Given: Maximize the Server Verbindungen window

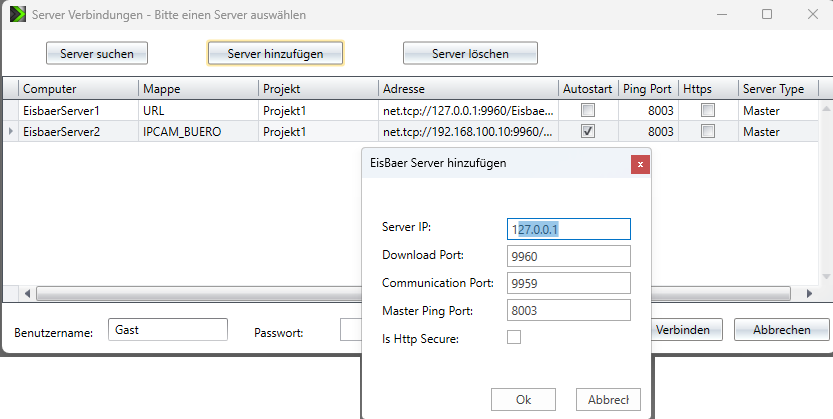Looking at the screenshot, I should click(x=767, y=14).
